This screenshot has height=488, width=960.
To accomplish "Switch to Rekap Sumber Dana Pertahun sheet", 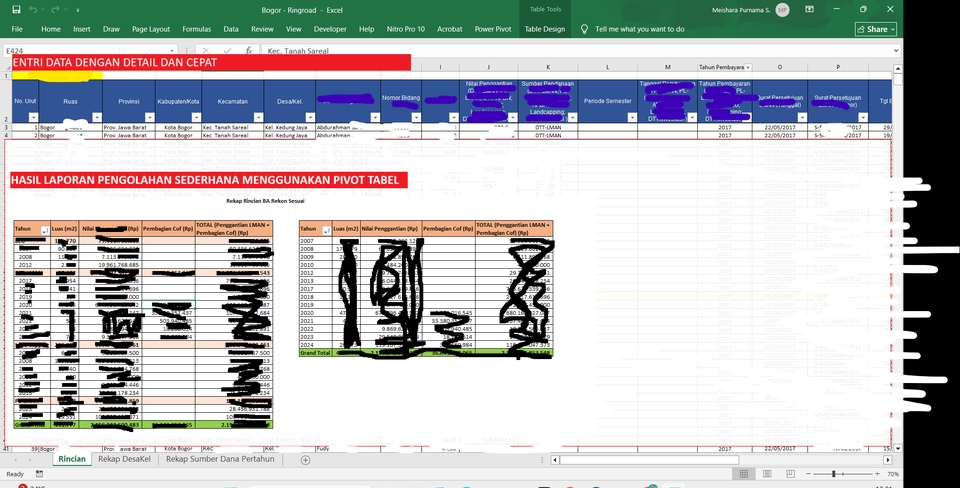I will (220, 459).
